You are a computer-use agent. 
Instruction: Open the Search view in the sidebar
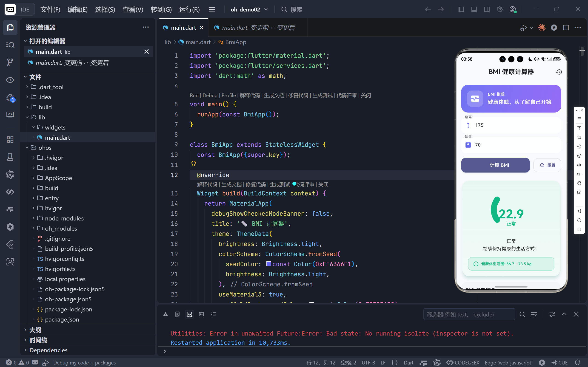pos(10,45)
